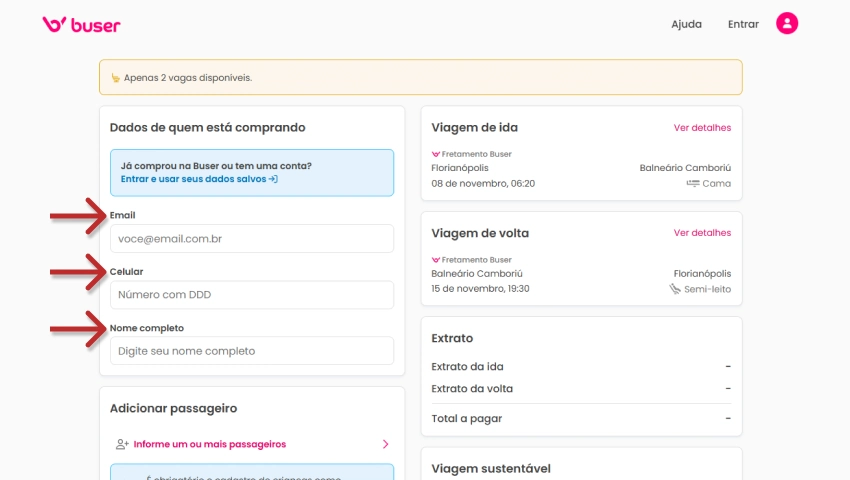
Task: Click Fretamento Buser icon in Viagem de ida
Action: 435,154
